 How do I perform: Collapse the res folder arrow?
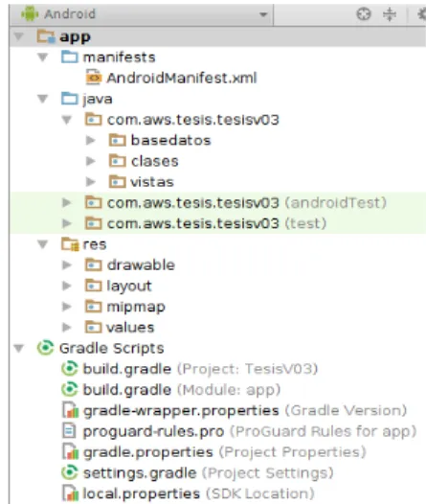[43, 244]
